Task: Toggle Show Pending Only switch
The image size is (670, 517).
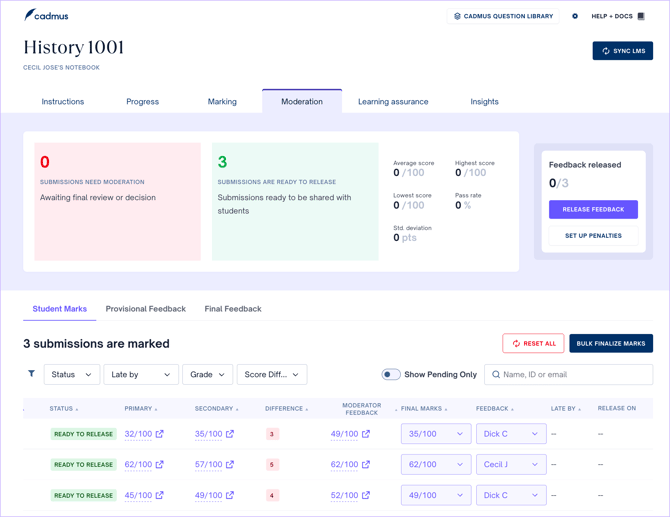Action: point(391,374)
